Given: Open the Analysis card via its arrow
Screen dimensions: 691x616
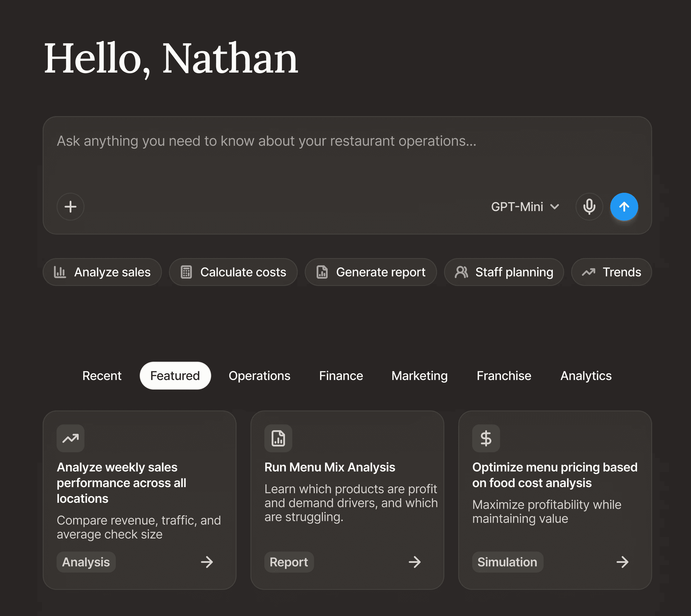Looking at the screenshot, I should (x=207, y=562).
